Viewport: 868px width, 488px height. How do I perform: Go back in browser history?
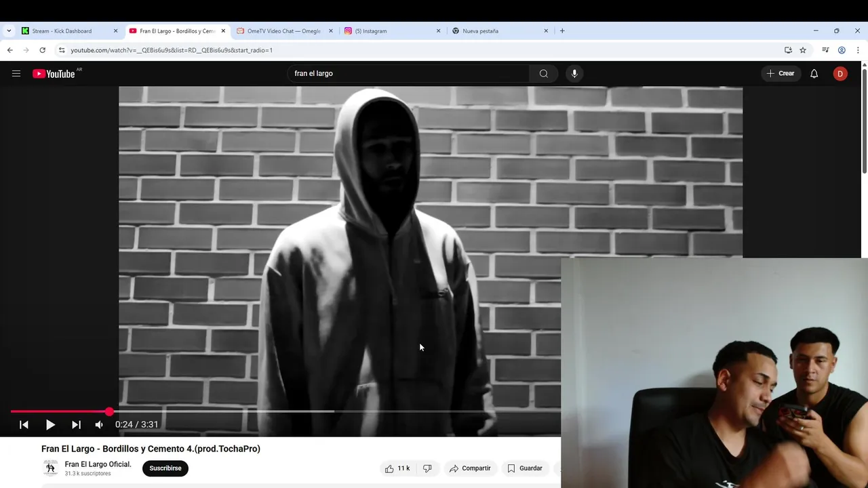click(x=9, y=50)
